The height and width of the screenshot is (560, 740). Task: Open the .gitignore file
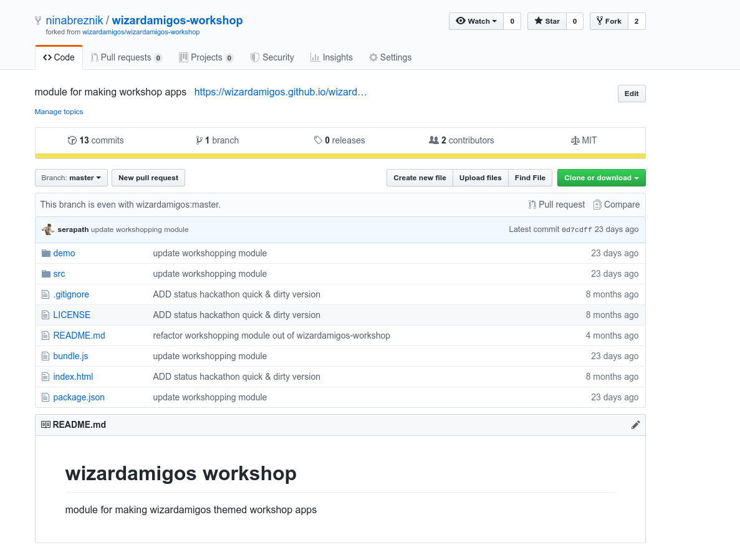point(71,294)
